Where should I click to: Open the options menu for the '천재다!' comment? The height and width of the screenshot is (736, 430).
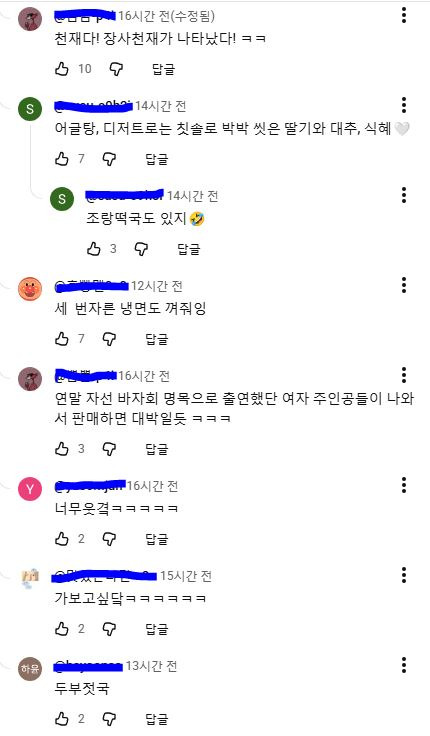pos(404,15)
